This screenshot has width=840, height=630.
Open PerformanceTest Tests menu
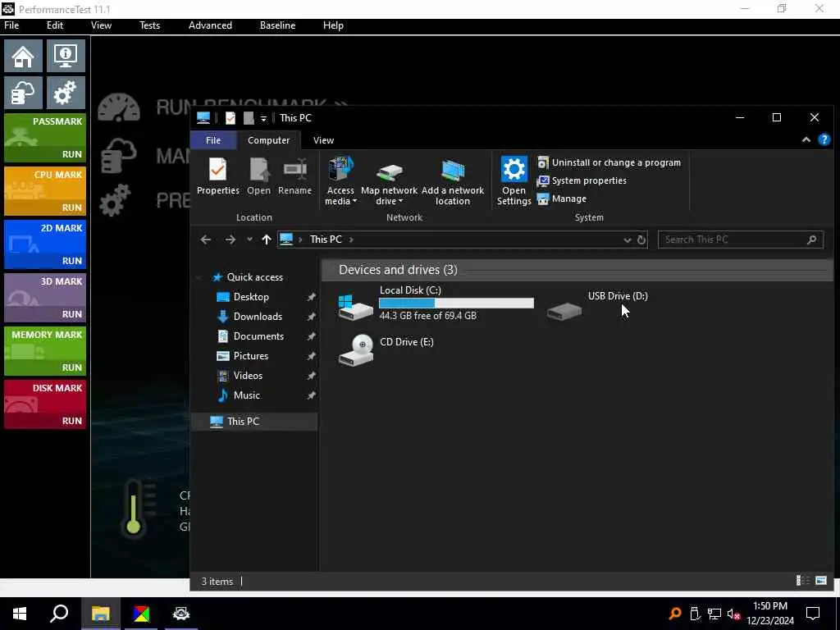pos(149,25)
